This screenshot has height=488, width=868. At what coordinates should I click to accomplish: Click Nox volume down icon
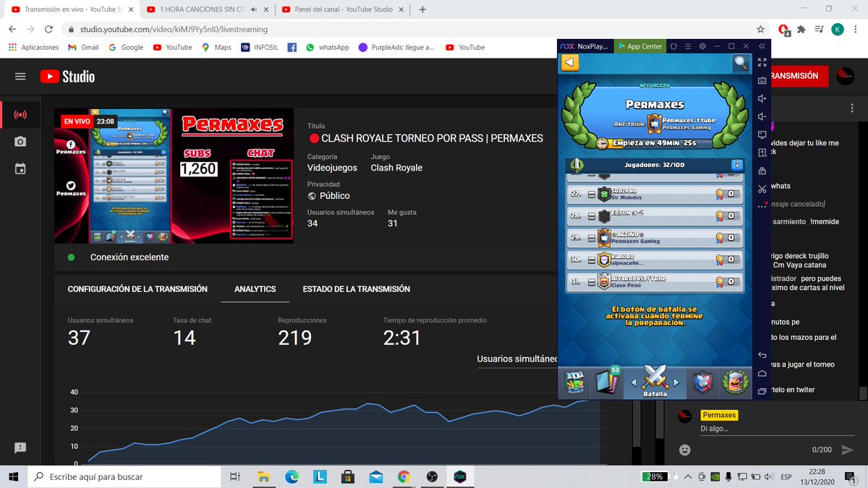tap(762, 116)
